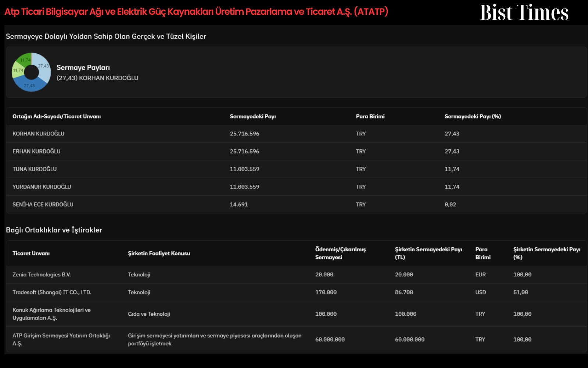
Task: Select the dark blue 27,43 pie slice
Action: tap(30, 85)
